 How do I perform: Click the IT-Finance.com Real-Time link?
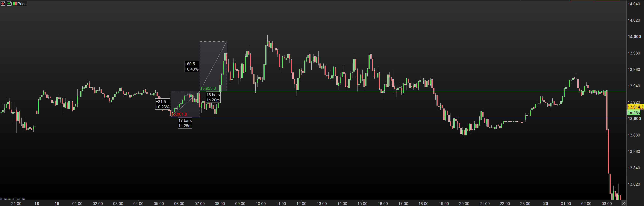(13, 199)
